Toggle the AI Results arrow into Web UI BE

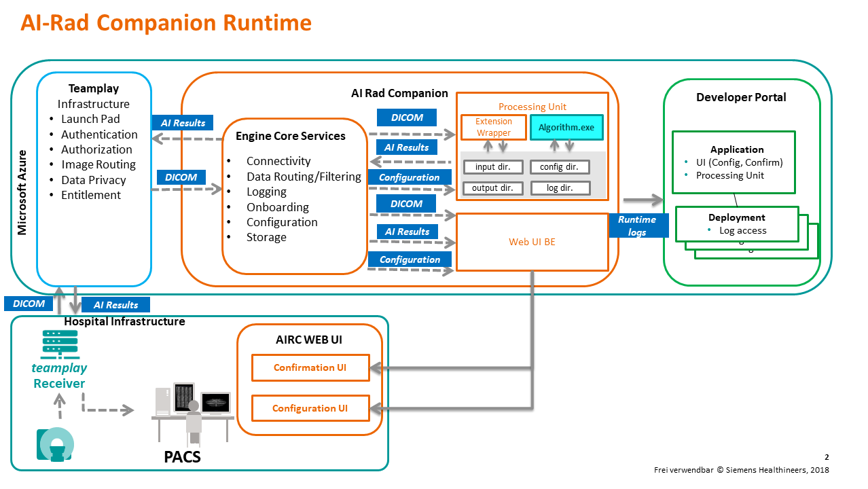pyautogui.click(x=410, y=231)
